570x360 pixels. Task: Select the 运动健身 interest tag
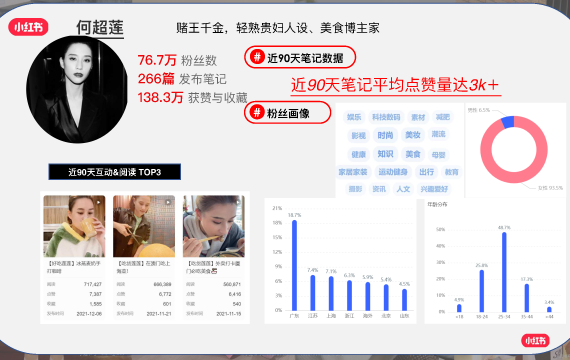pos(393,172)
